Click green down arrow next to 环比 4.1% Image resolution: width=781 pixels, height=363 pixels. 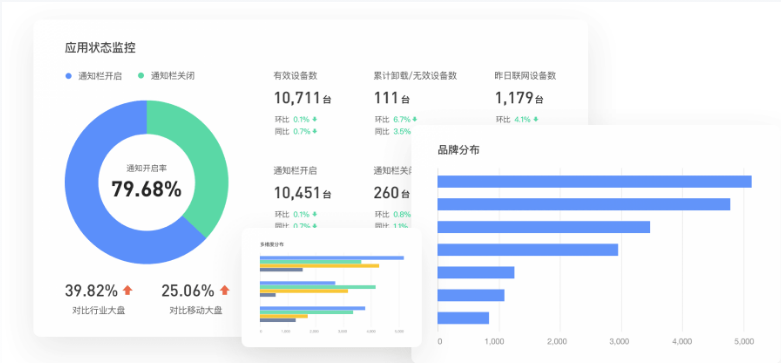point(536,120)
